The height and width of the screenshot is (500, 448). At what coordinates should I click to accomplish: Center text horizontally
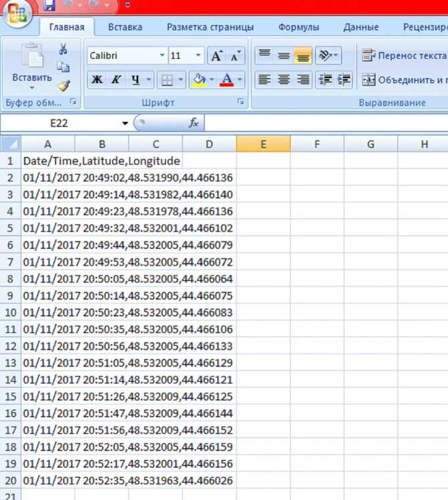click(284, 79)
